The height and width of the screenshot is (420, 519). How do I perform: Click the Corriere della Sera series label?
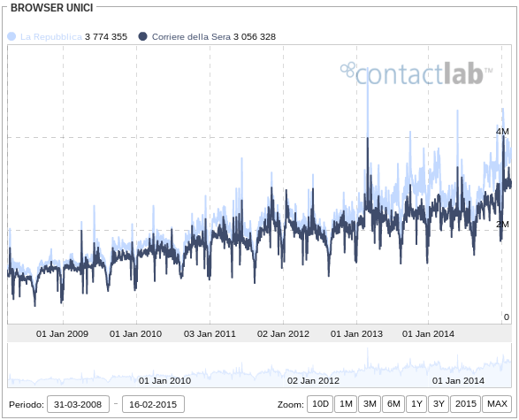(191, 37)
